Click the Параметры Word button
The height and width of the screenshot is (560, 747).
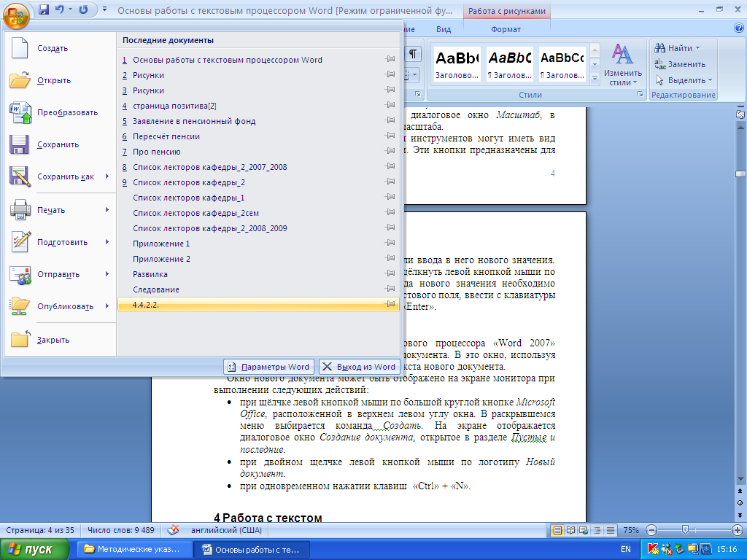coord(268,367)
